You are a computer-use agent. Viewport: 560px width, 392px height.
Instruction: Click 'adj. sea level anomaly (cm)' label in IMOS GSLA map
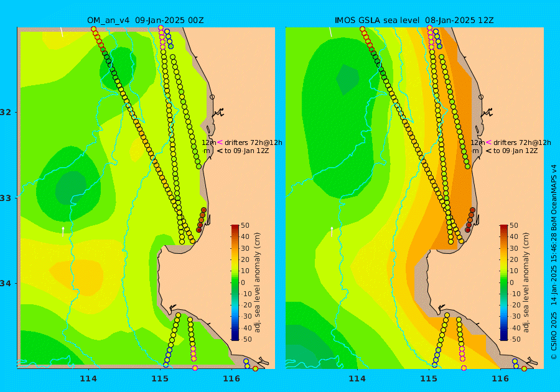click(526, 282)
